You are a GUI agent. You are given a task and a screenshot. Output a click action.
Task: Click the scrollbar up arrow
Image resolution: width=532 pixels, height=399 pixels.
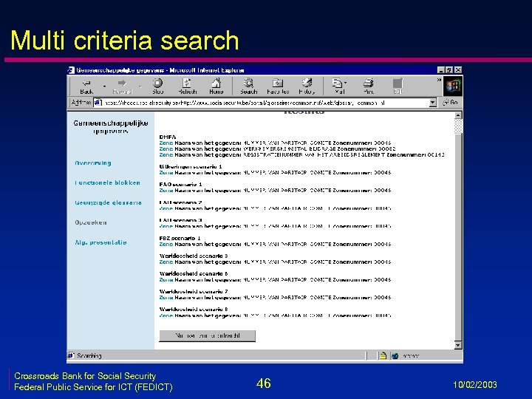pos(458,115)
